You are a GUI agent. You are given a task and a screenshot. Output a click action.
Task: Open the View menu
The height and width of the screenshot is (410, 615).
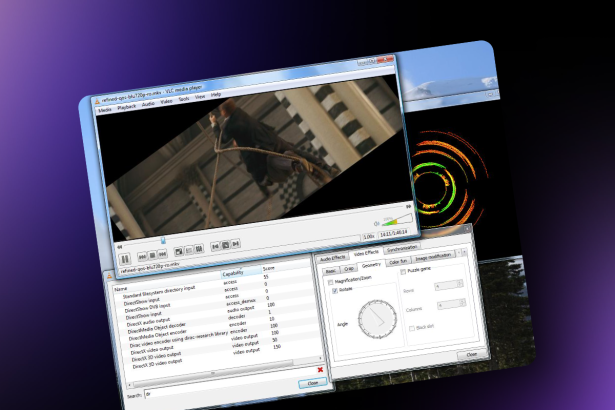(x=200, y=97)
